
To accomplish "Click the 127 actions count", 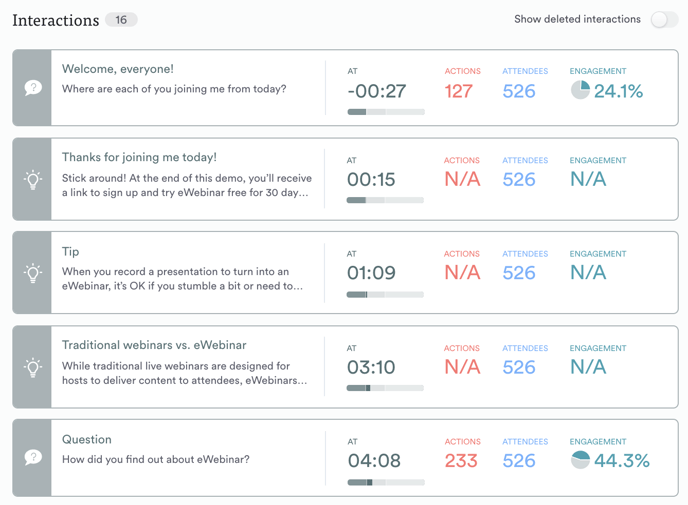I will 459,91.
